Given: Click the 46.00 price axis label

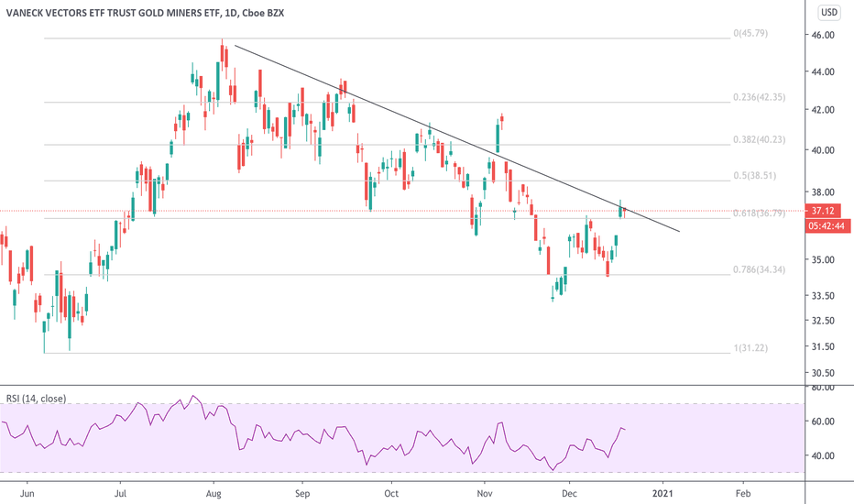Looking at the screenshot, I should point(823,35).
